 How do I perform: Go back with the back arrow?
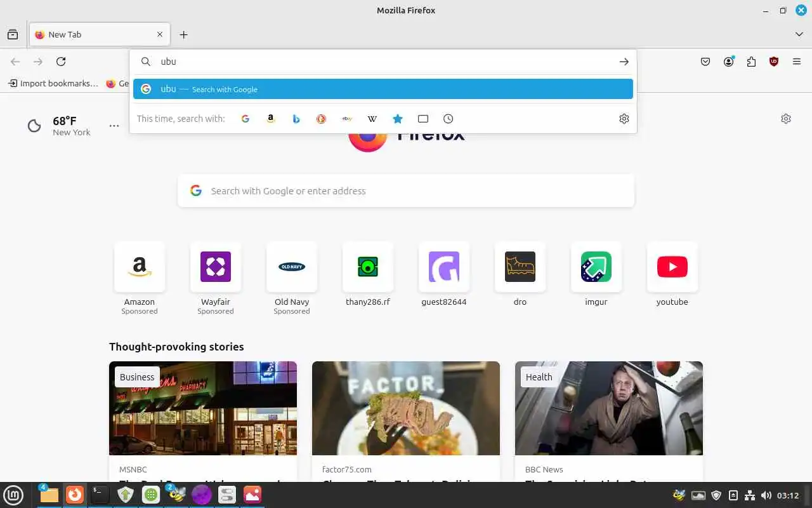(15, 62)
